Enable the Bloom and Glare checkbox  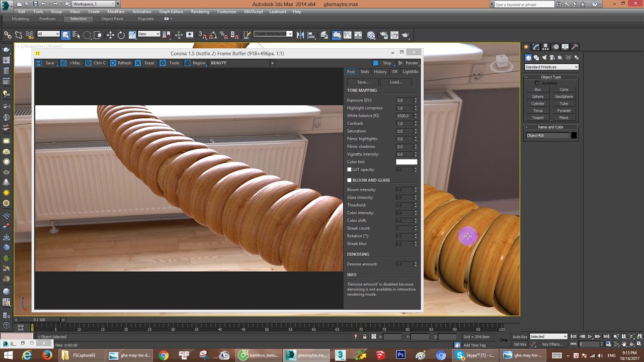349,180
